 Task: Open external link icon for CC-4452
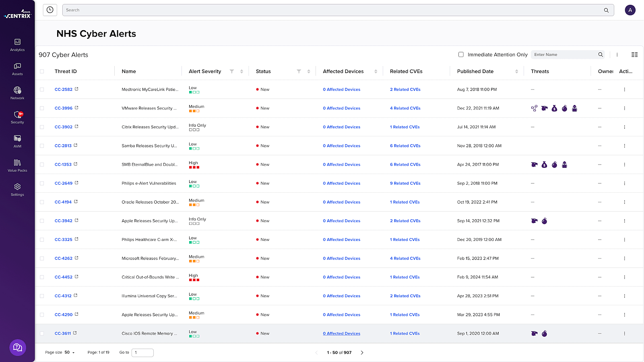point(76,277)
